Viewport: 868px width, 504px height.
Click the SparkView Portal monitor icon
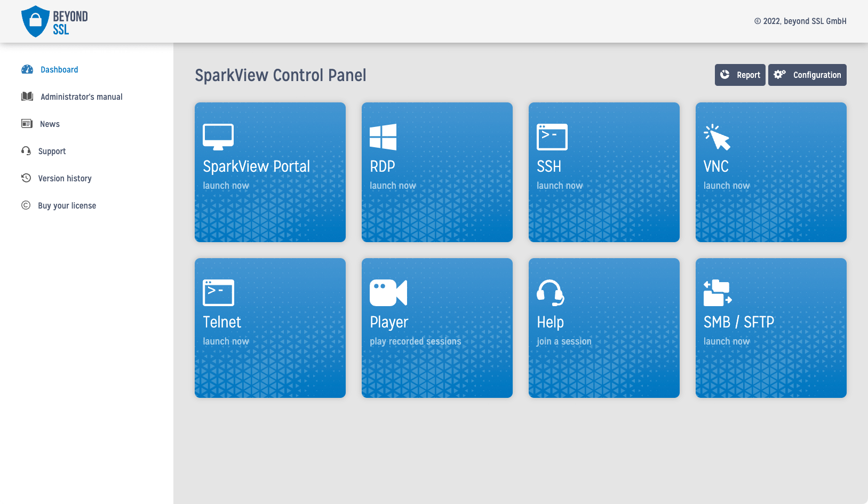[218, 137]
